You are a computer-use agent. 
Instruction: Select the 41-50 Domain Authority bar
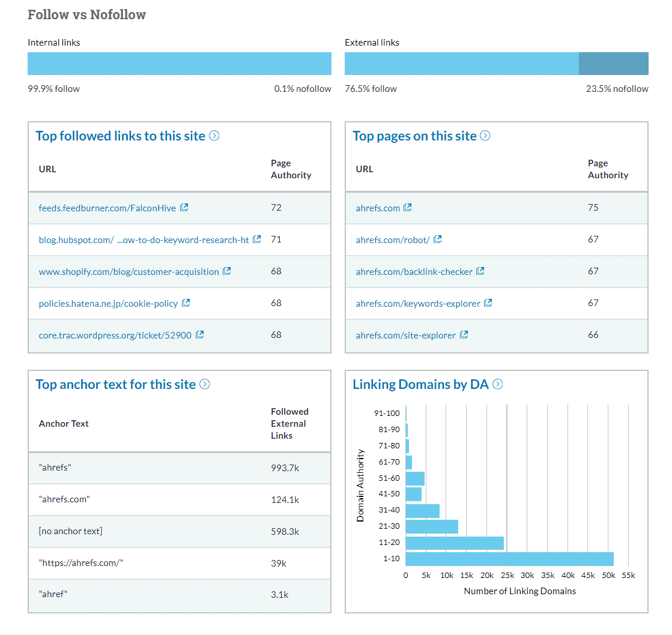pyautogui.click(x=414, y=494)
